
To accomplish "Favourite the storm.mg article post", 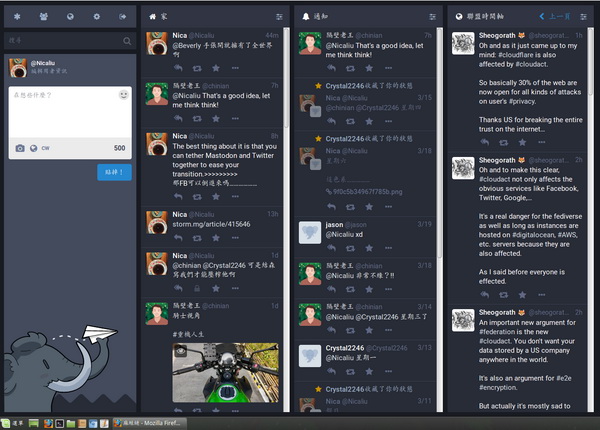I will (216, 238).
